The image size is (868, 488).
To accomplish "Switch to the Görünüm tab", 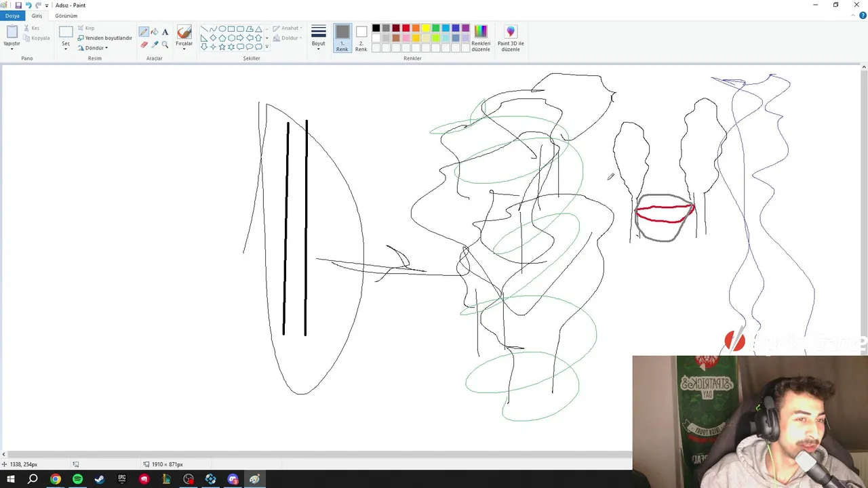I will (66, 16).
